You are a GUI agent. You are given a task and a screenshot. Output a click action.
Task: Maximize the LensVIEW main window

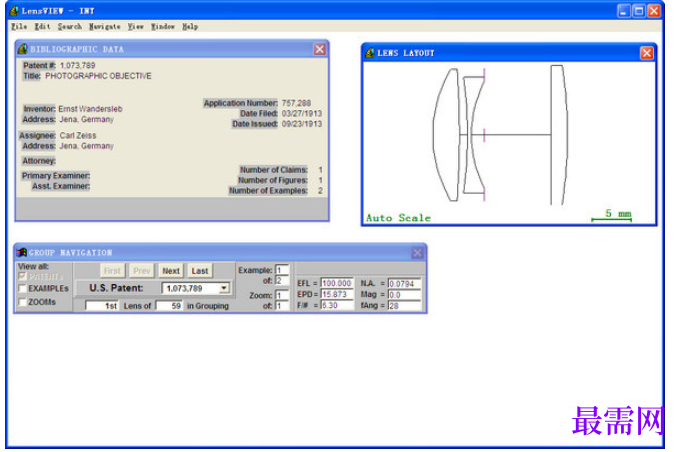coord(639,11)
